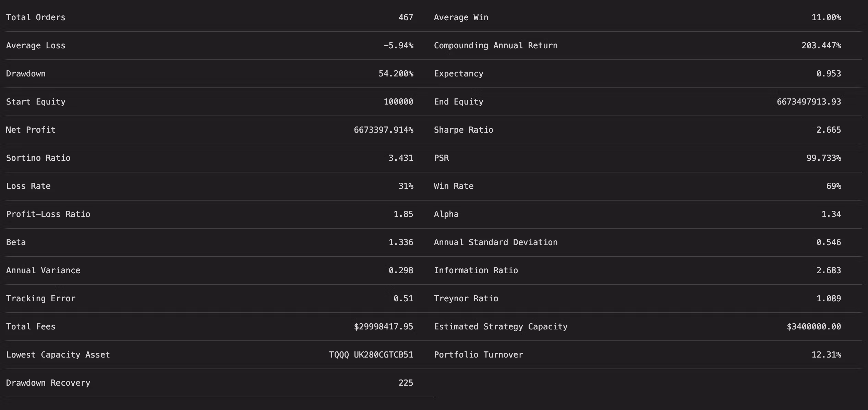Select the Portfolio Turnover value 12.31%
868x410 pixels.
(826, 355)
